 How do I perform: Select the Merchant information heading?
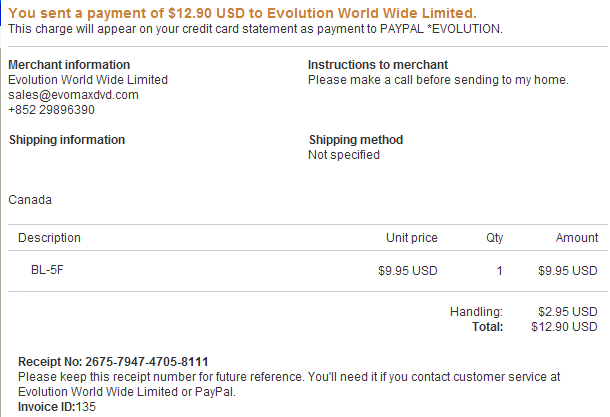coord(69,65)
